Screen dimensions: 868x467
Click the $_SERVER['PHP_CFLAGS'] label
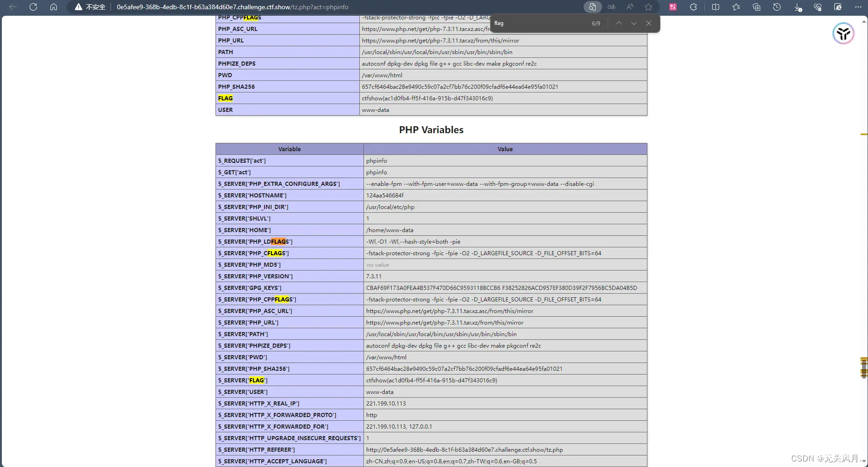click(x=253, y=253)
